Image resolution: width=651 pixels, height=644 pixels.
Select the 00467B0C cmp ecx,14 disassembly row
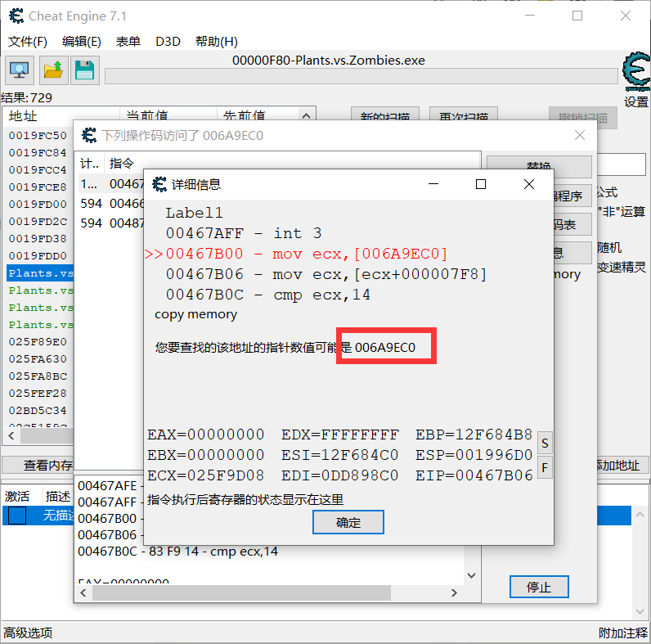pos(177,552)
